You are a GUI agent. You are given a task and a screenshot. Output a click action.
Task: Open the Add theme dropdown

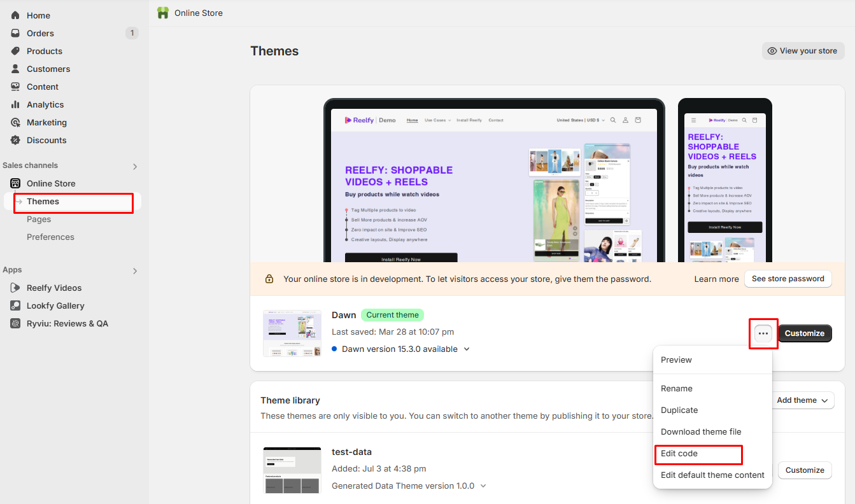(x=805, y=400)
